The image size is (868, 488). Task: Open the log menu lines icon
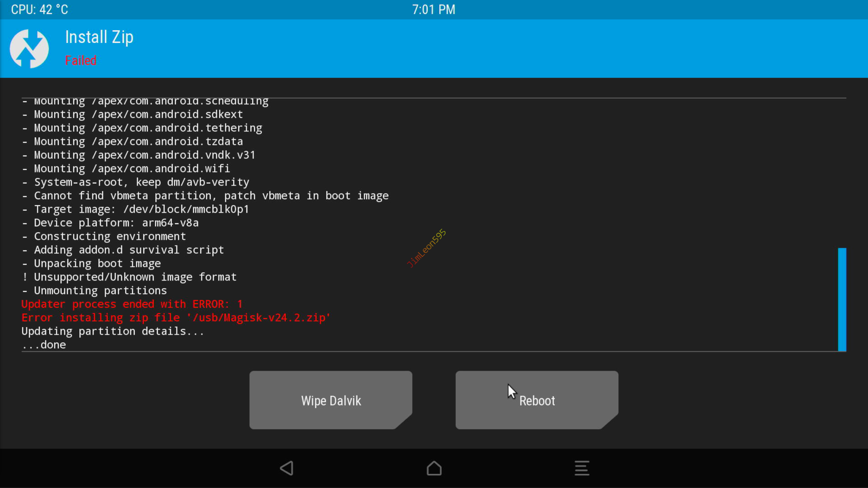pyautogui.click(x=582, y=468)
